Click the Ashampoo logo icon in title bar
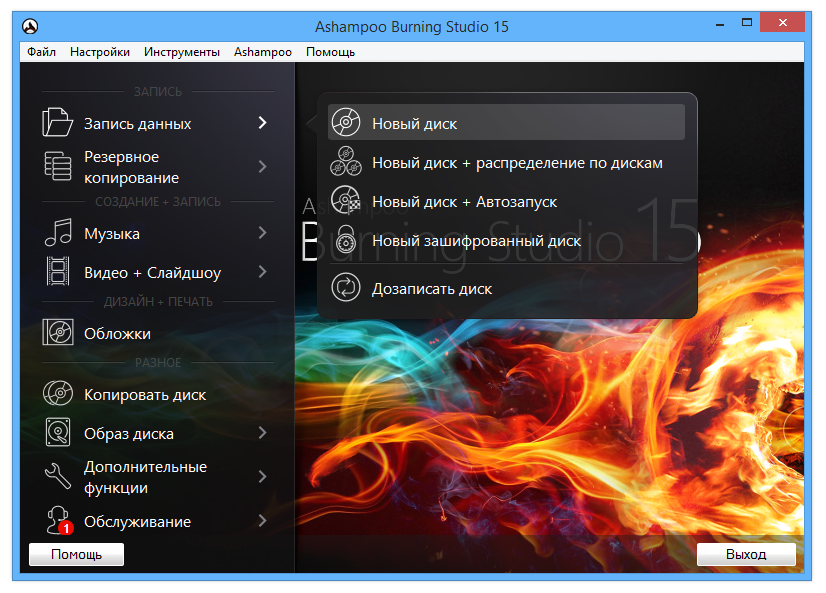Image resolution: width=826 pixels, height=593 pixels. (x=30, y=26)
